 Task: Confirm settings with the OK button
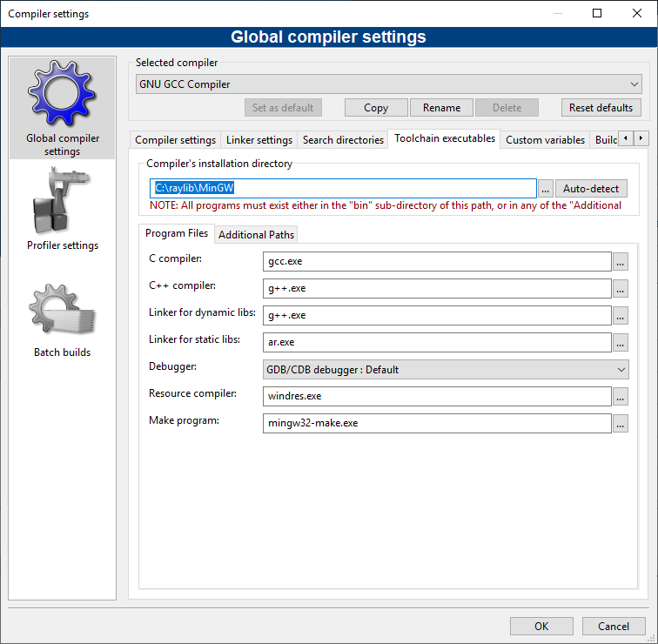pos(541,627)
